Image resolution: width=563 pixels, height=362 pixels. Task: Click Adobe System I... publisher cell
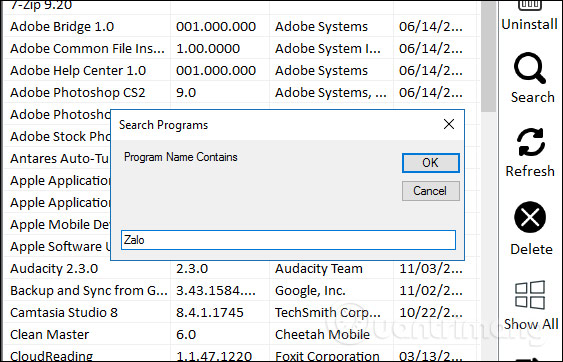coord(328,48)
